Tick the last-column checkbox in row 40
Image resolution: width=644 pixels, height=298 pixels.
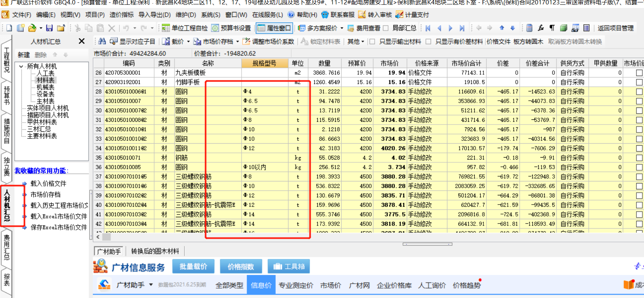tap(639, 205)
